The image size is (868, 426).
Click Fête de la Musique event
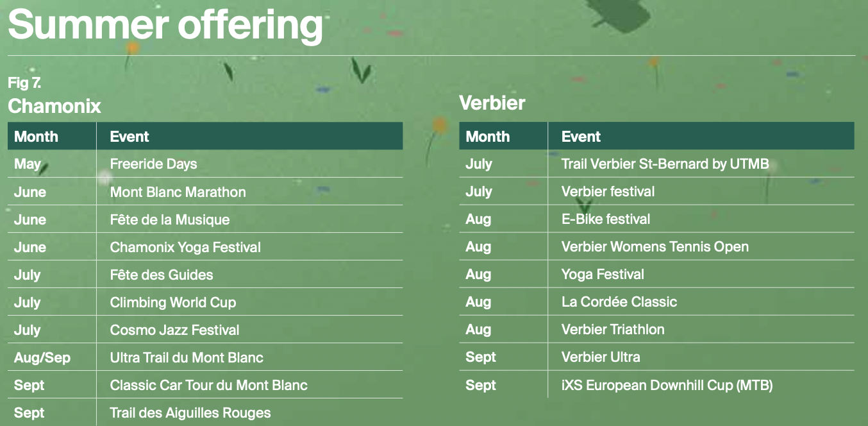coord(170,219)
